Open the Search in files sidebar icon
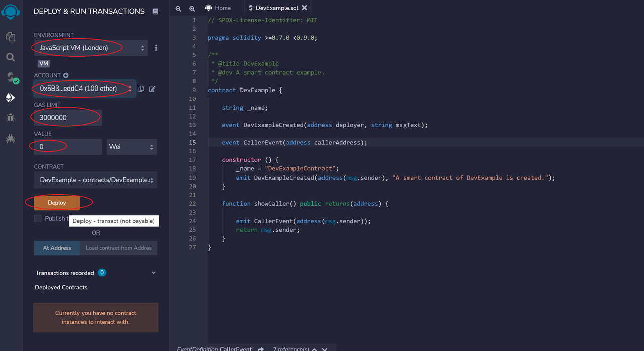Screen dimensions: 644x351 (x=10, y=57)
